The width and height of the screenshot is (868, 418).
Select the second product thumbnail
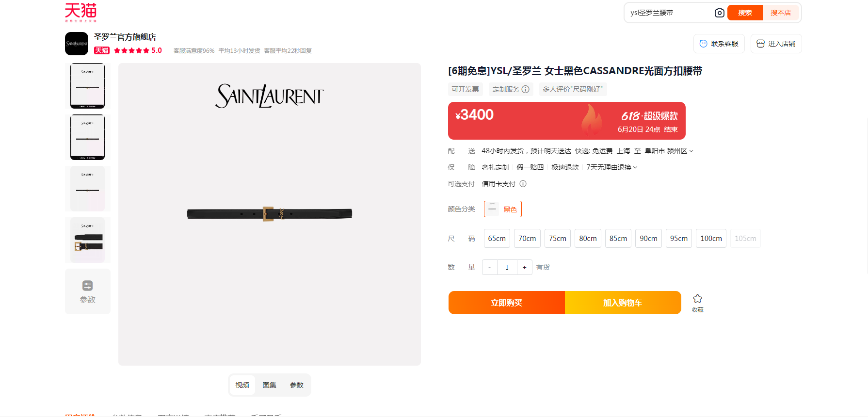point(88,137)
